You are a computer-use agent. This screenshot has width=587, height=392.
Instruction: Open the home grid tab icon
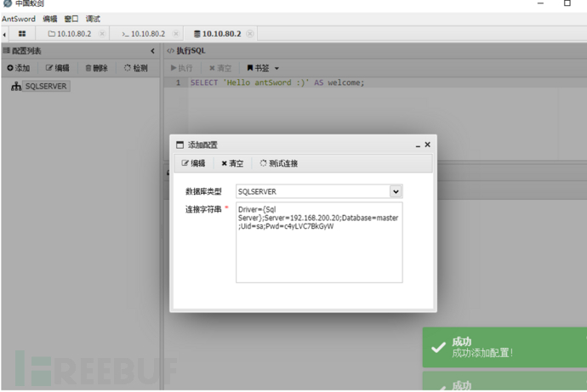[22, 34]
